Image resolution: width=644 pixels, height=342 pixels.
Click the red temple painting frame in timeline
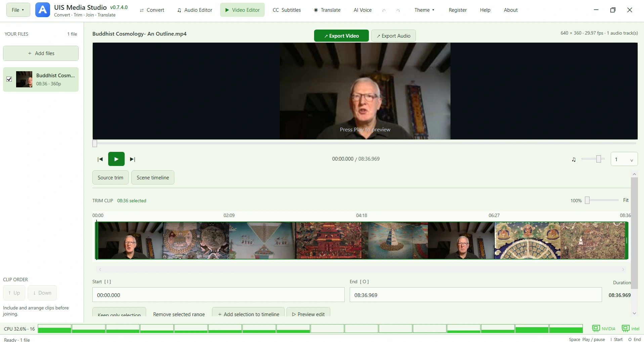[x=329, y=240]
